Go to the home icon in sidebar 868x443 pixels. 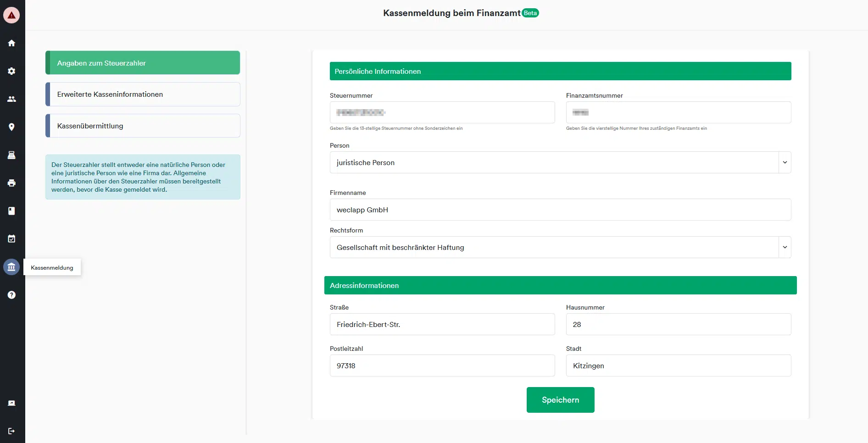pyautogui.click(x=11, y=43)
